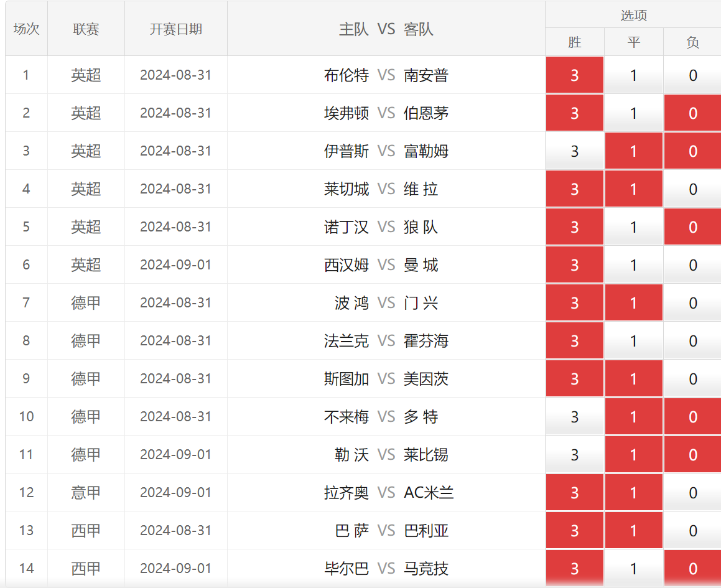The width and height of the screenshot is (721, 588).
Task: Select 平 (1) for 布伦特 VS 南安普
Action: coord(634,75)
